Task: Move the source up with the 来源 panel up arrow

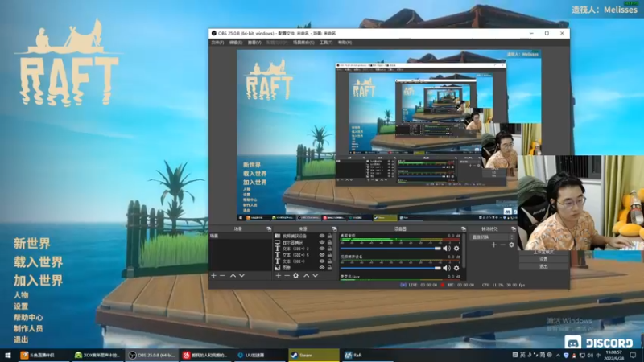Action: [307, 276]
